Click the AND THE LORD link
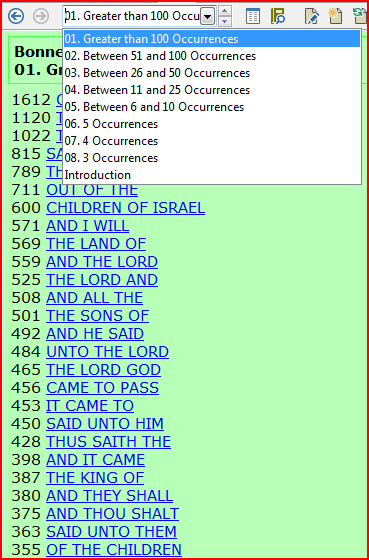The width and height of the screenshot is (369, 560). [x=102, y=262]
